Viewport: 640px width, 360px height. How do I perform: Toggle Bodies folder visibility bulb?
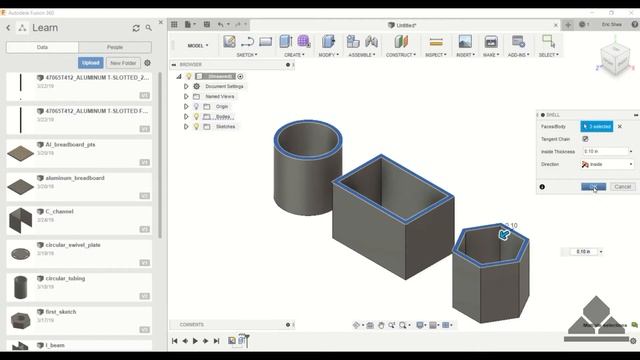196,117
